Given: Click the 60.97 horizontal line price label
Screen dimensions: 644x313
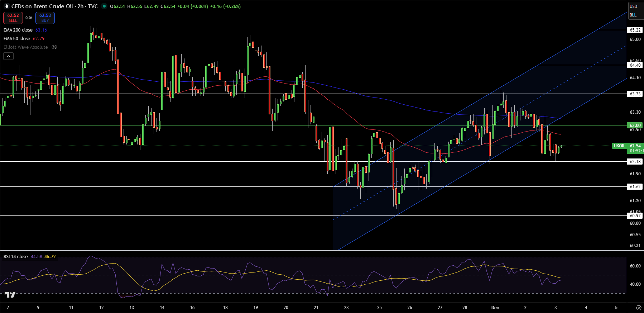Looking at the screenshot, I should (635, 216).
